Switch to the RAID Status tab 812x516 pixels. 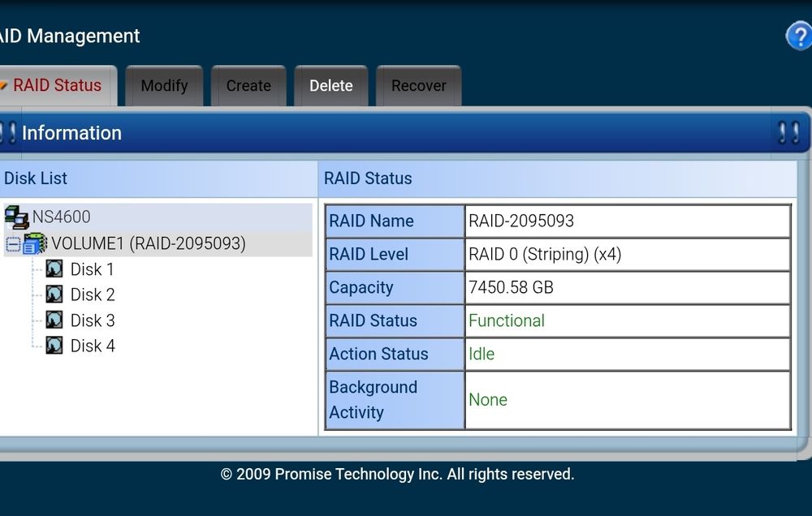click(x=58, y=86)
